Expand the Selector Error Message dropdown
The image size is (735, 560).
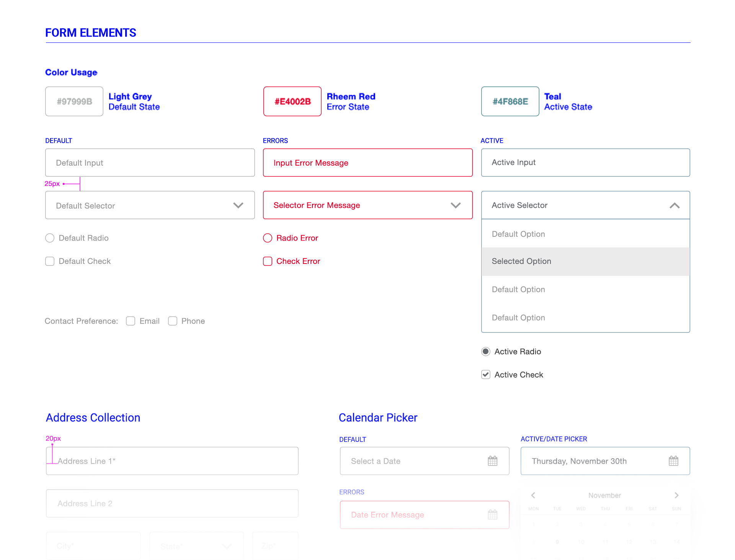coord(456,205)
